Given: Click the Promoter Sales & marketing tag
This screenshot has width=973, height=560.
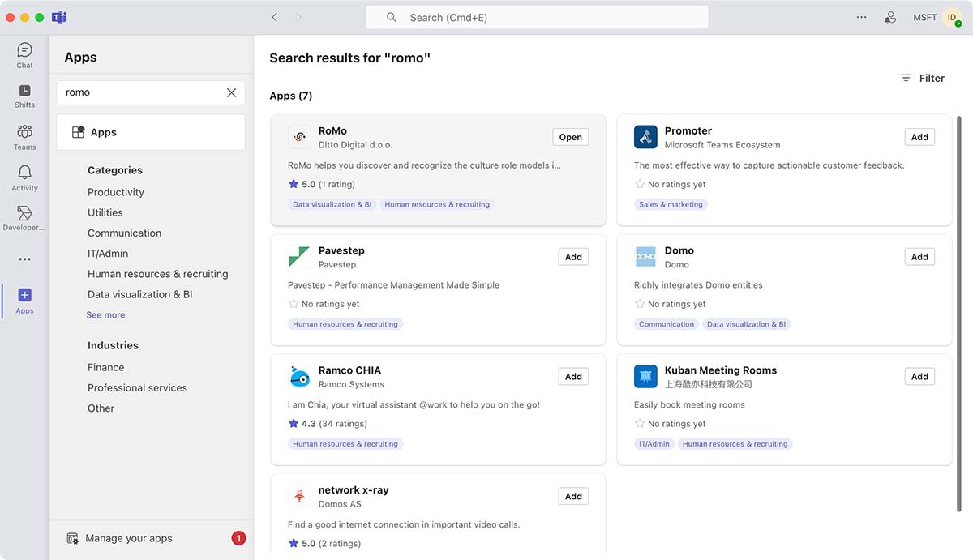Looking at the screenshot, I should [x=671, y=204].
